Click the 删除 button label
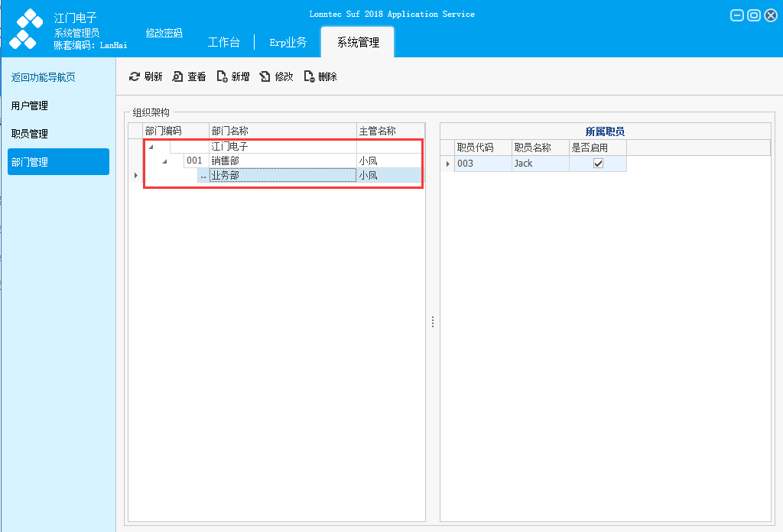Image resolution: width=783 pixels, height=532 pixels. 327,76
